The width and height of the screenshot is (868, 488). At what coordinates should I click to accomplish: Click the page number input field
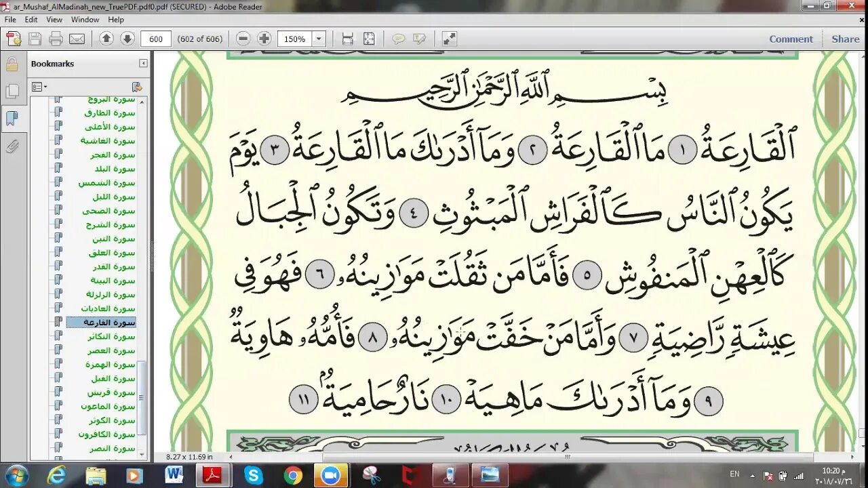pyautogui.click(x=156, y=39)
